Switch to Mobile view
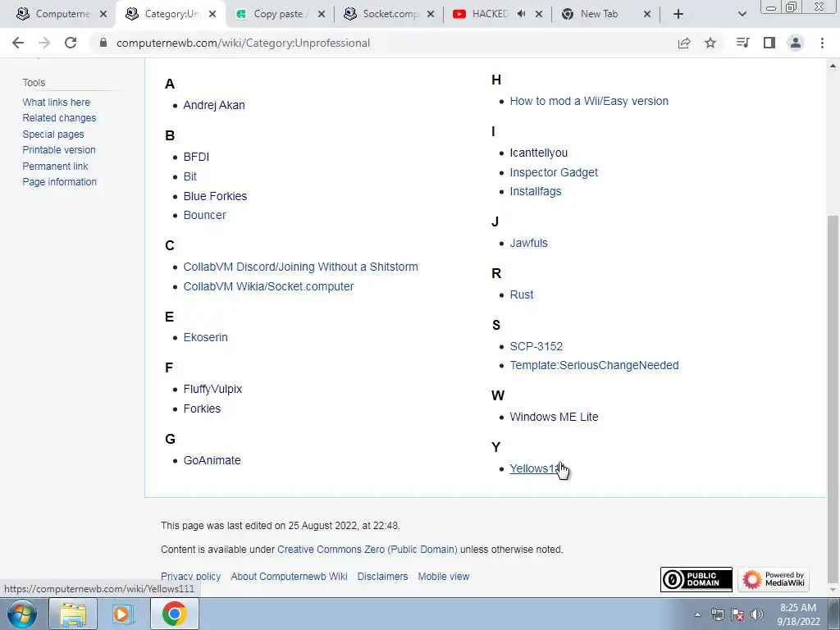 tap(444, 577)
